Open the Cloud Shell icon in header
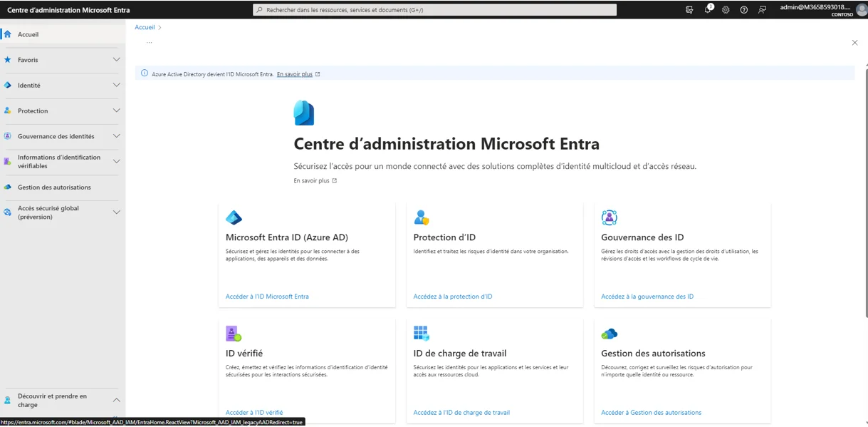868x427 pixels. [689, 10]
